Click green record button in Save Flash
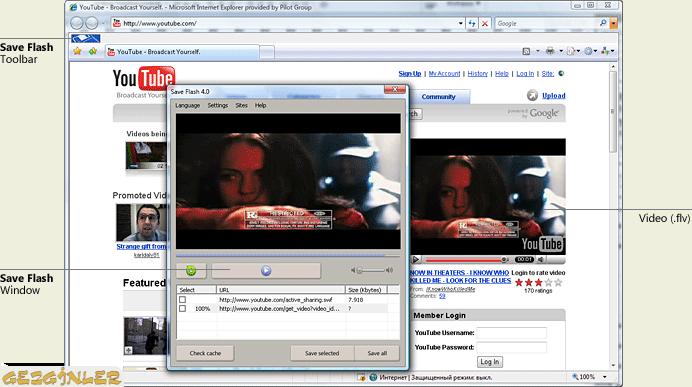The image size is (692, 387). [x=191, y=271]
